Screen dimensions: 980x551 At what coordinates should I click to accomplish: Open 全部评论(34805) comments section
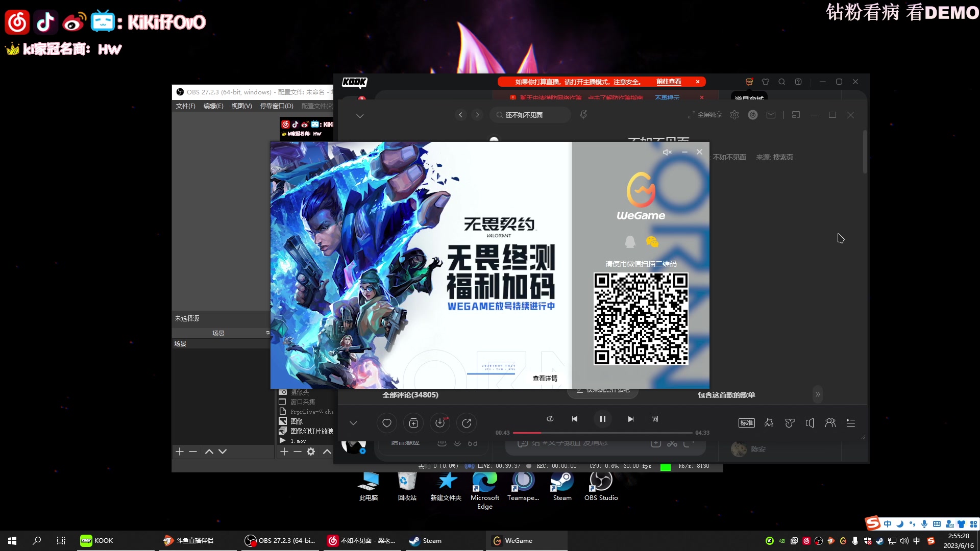click(410, 395)
